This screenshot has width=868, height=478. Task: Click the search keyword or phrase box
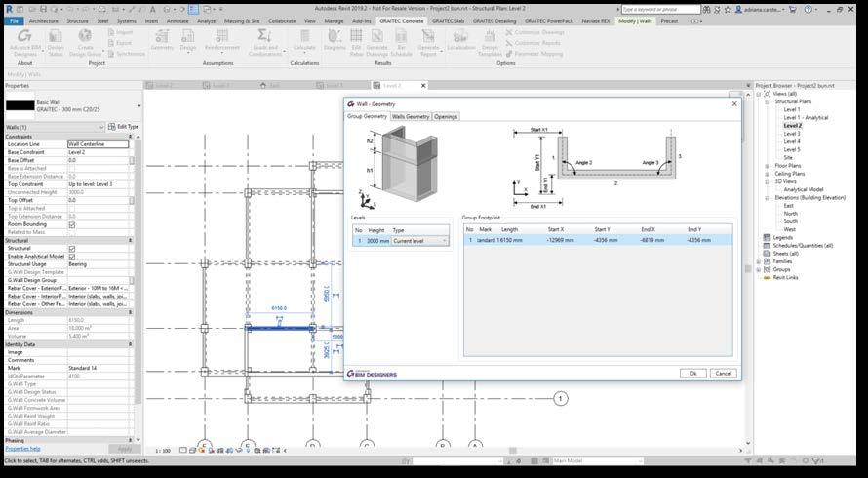[661, 10]
